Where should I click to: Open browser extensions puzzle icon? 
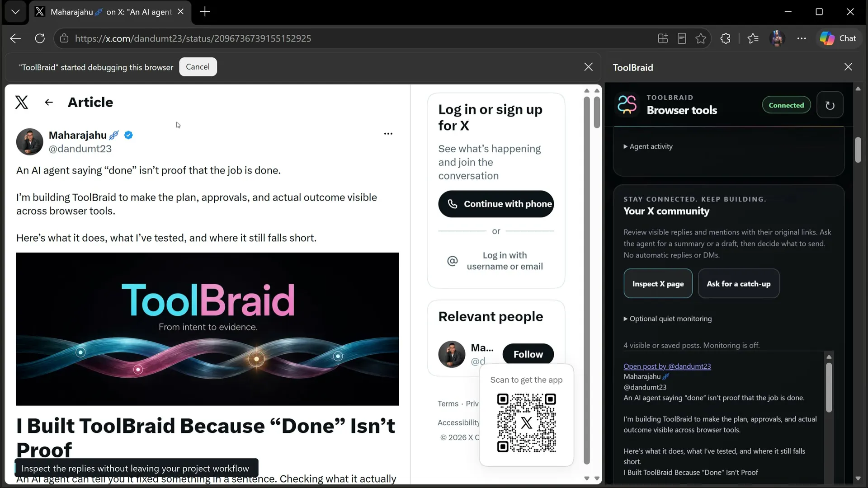725,38
